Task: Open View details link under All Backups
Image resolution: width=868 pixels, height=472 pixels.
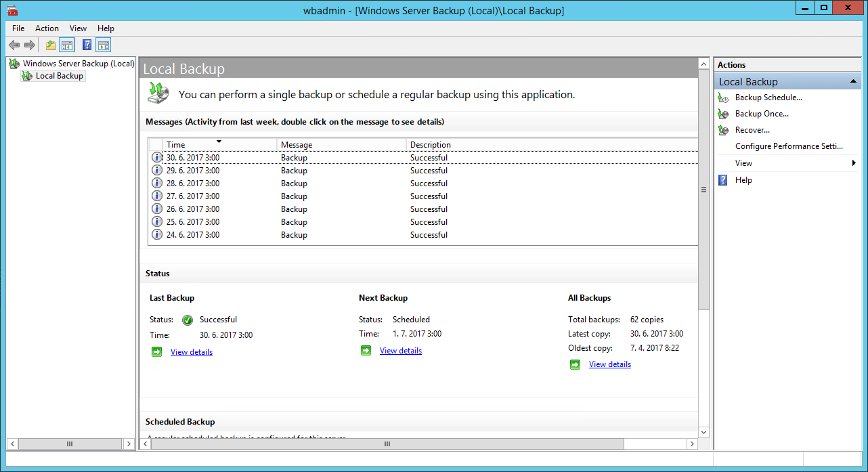Action: (x=609, y=364)
